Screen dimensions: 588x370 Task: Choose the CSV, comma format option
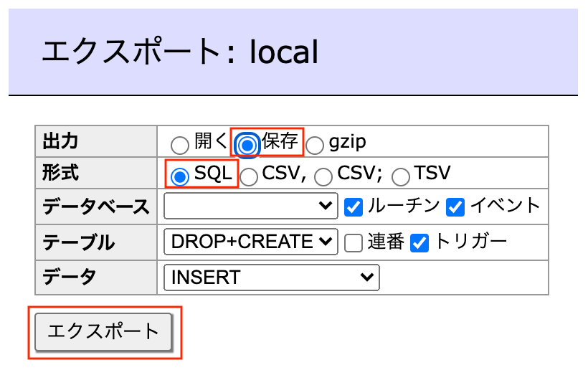pyautogui.click(x=249, y=176)
